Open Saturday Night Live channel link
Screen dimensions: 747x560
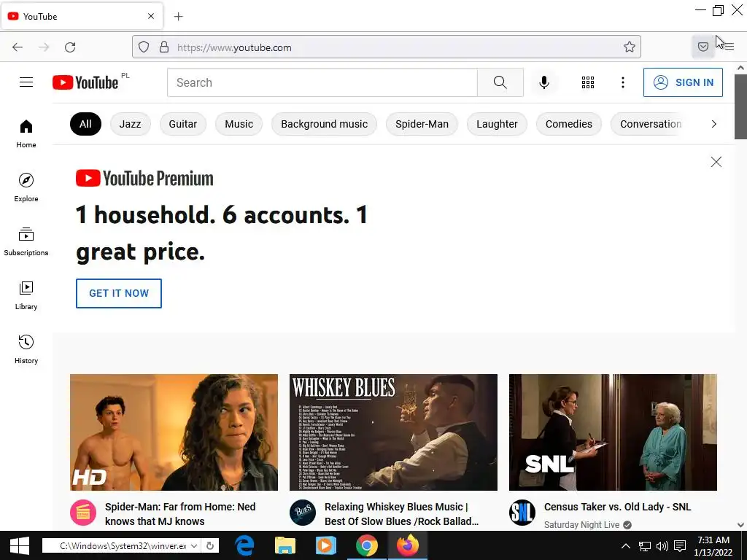point(581,525)
